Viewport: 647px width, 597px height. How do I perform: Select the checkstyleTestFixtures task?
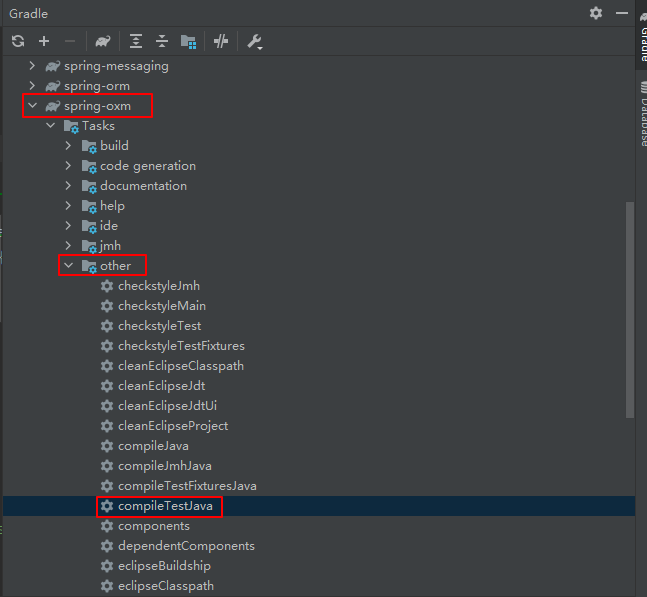click(x=181, y=346)
